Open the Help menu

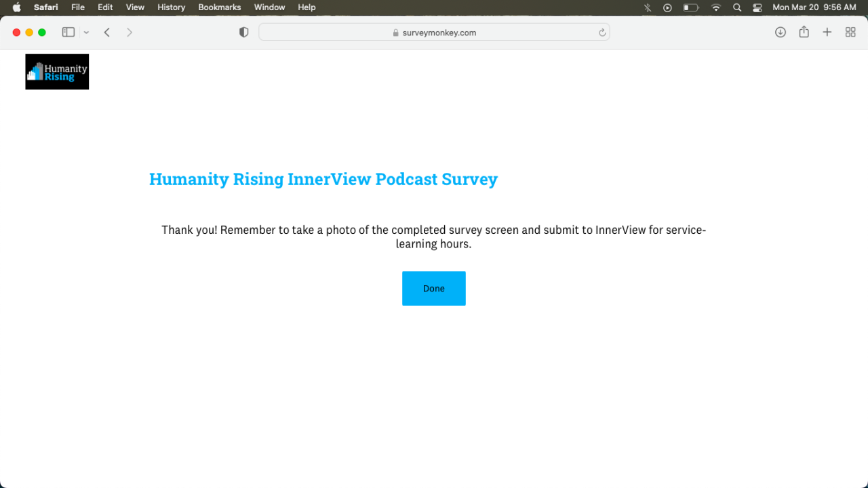point(307,7)
